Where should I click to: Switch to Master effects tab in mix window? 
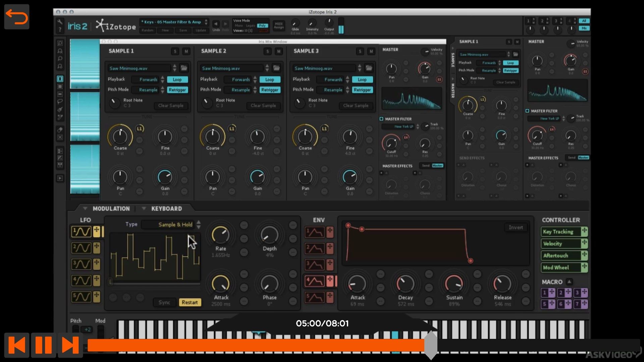tap(437, 166)
